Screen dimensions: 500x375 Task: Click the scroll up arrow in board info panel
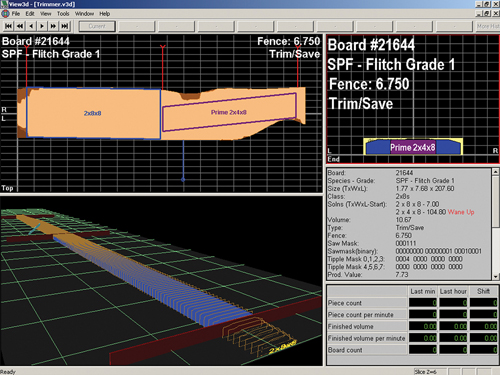pyautogui.click(x=495, y=172)
